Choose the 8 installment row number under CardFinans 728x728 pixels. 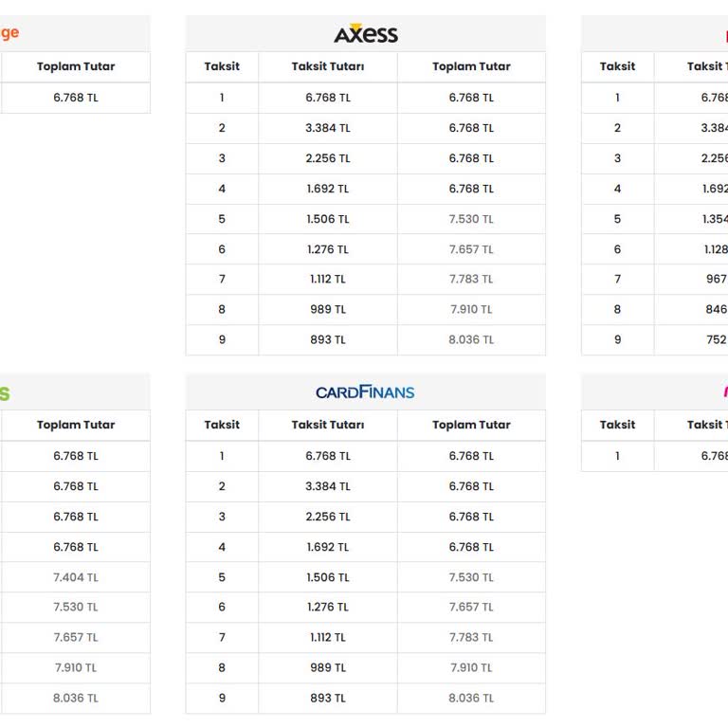(x=222, y=667)
